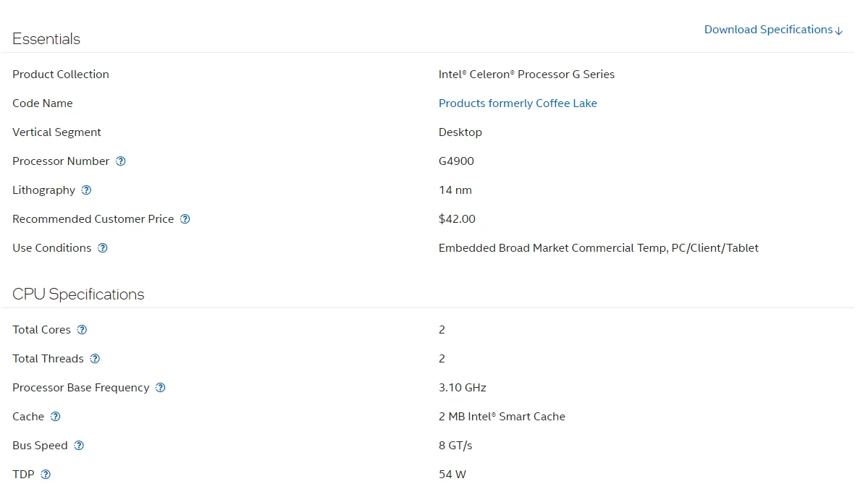The height and width of the screenshot is (497, 868).
Task: Open Products formerly Coffee Lake link
Action: tap(518, 103)
